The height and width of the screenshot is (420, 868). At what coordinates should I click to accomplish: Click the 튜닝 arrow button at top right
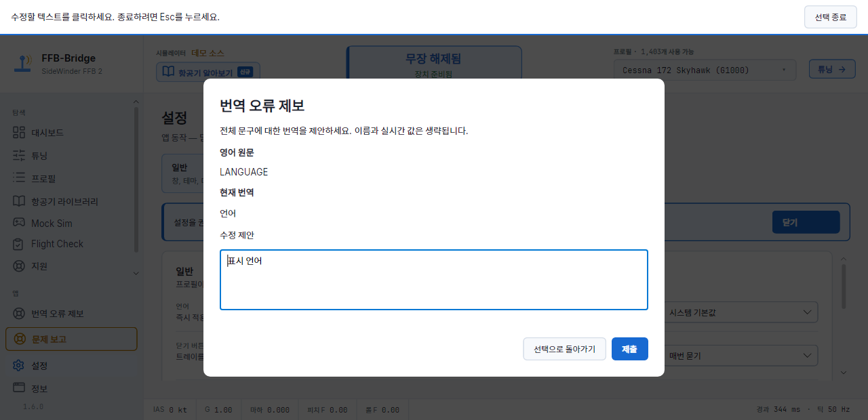(x=831, y=69)
